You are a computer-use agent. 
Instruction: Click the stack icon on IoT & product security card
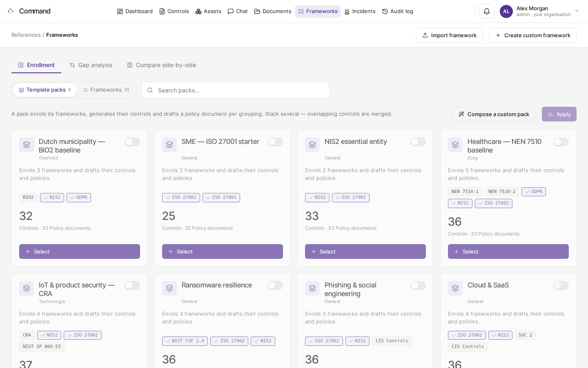27,288
